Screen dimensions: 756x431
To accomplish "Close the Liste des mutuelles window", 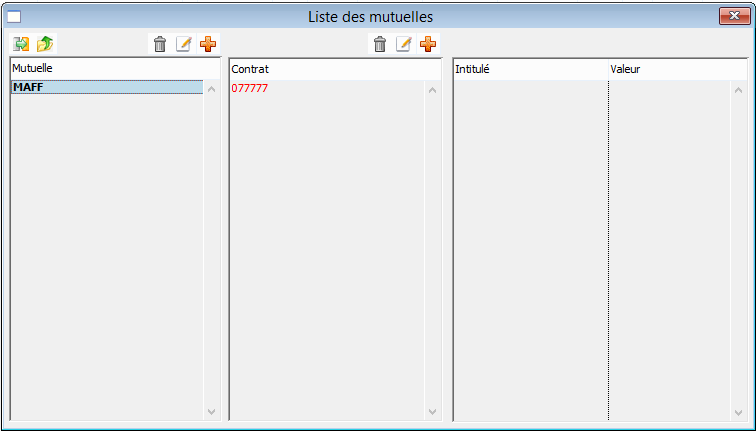I will click(x=734, y=16).
